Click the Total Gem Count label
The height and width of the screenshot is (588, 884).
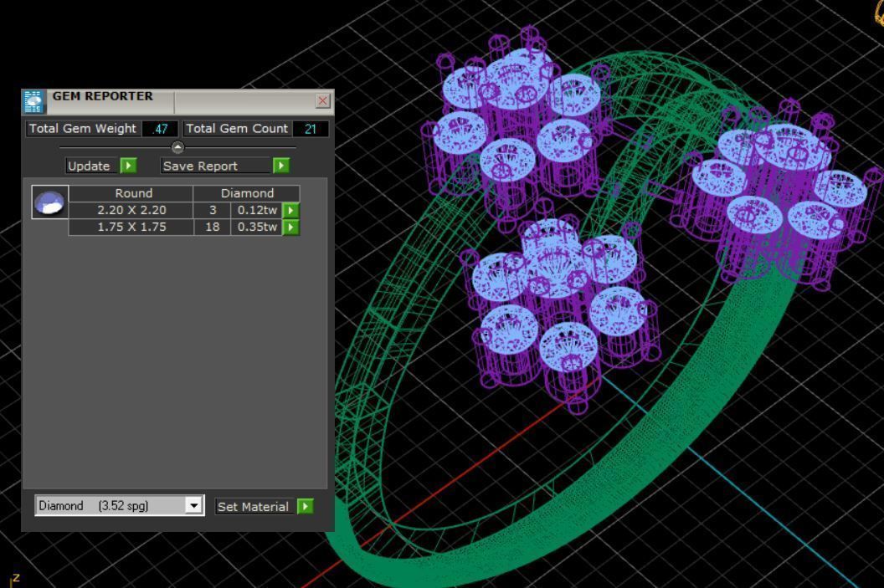pos(237,129)
